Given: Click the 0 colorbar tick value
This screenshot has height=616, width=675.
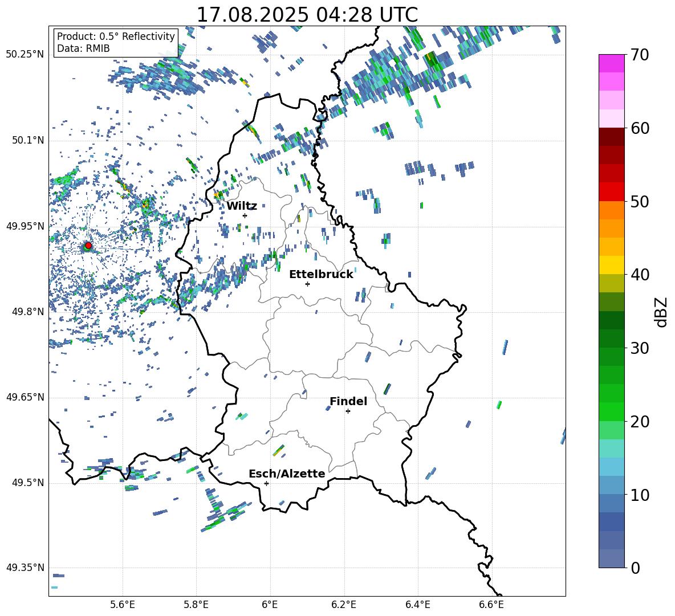Looking at the screenshot, I should point(635,568).
